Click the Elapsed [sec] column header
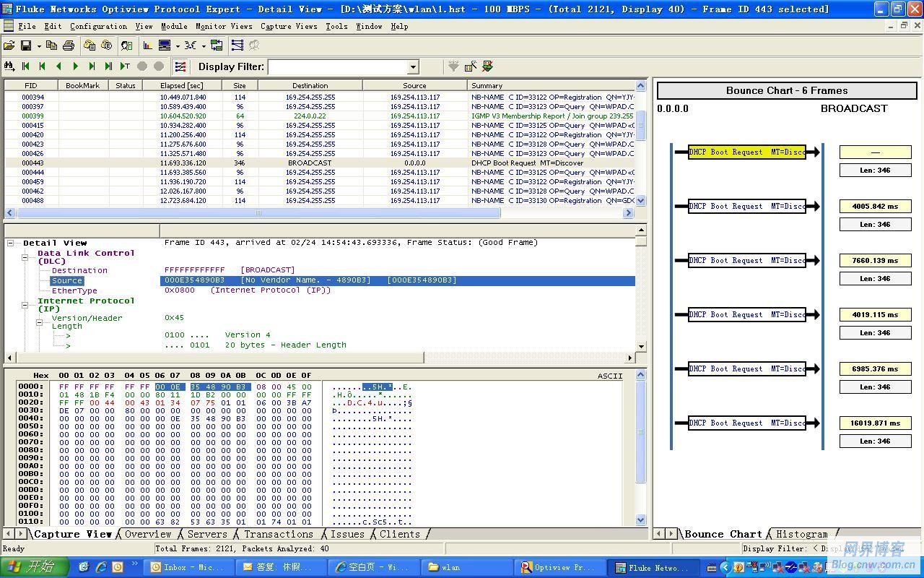The height and width of the screenshot is (578, 924). pos(182,85)
